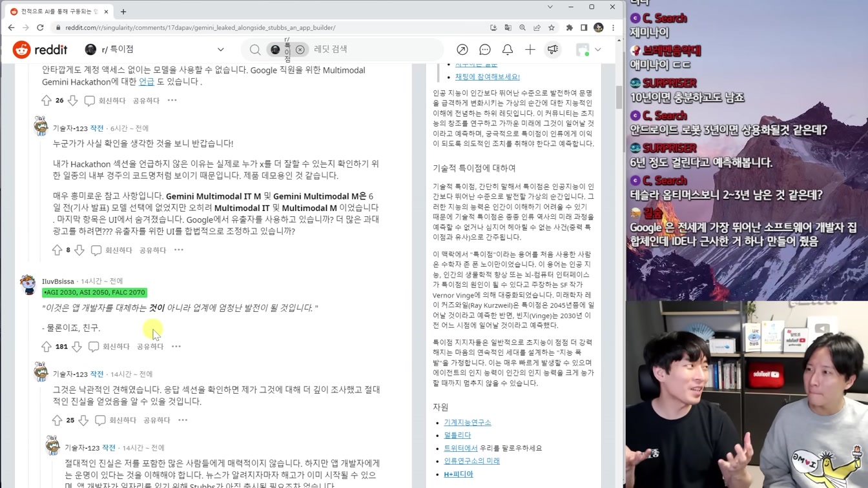Downvote the comment with 8 points

click(79, 250)
